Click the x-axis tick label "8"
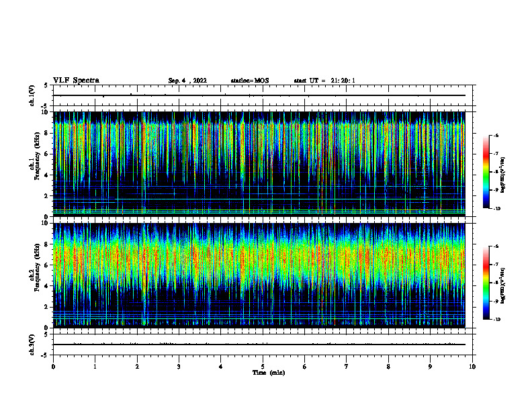 point(388,367)
